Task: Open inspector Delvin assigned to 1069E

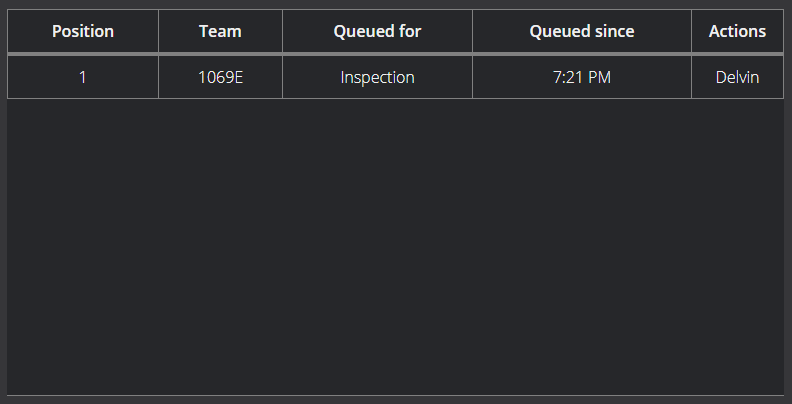Action: click(737, 77)
